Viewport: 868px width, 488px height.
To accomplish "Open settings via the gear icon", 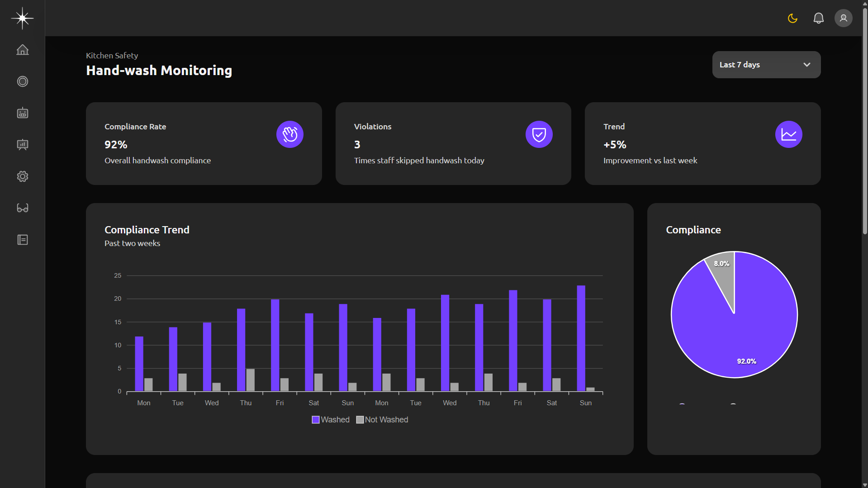I will click(22, 176).
